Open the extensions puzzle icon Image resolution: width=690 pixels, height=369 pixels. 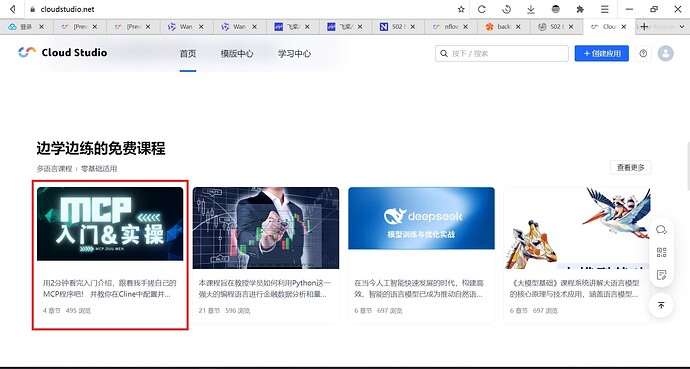580,9
